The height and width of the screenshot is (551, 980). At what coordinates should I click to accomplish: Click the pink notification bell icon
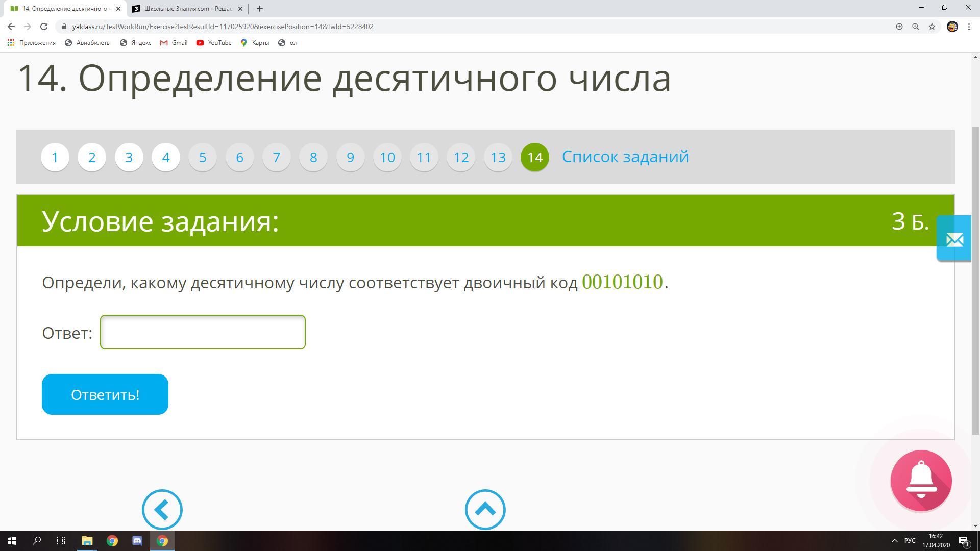click(x=921, y=481)
